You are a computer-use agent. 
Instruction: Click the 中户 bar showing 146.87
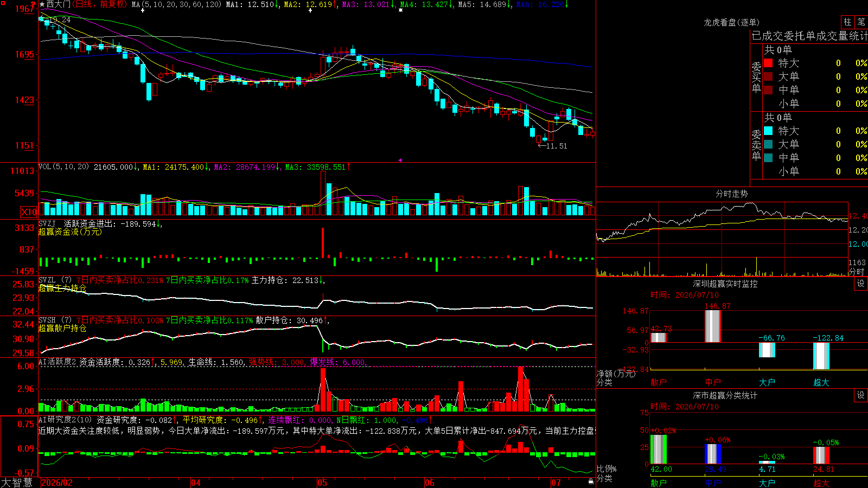(x=713, y=326)
